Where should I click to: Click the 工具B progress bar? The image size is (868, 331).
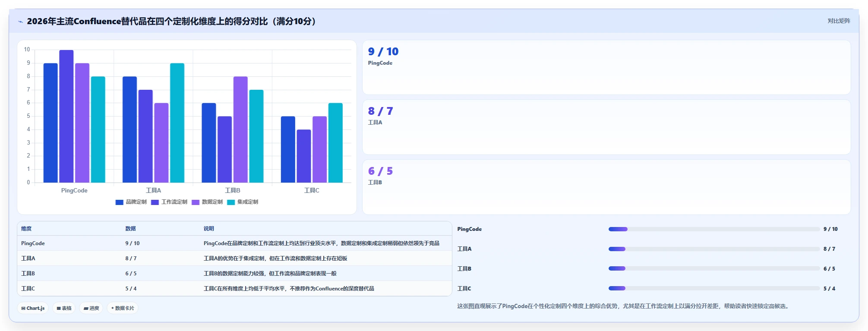pyautogui.click(x=714, y=268)
